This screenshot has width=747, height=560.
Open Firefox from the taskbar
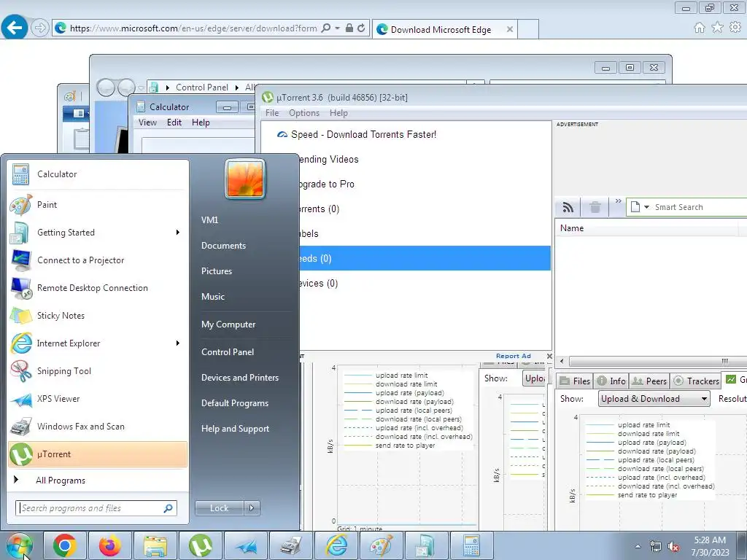[x=110, y=545]
